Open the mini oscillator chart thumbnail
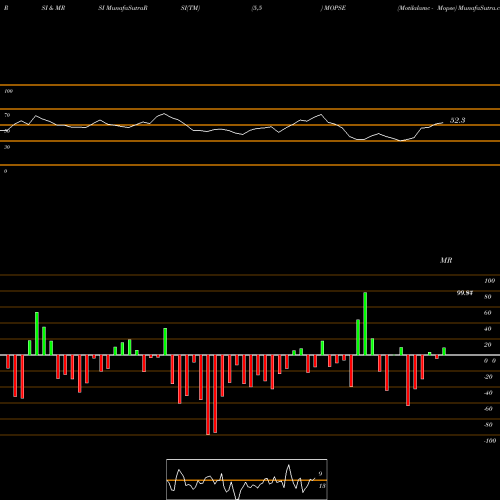This screenshot has height=500, width=500. pos(247,479)
